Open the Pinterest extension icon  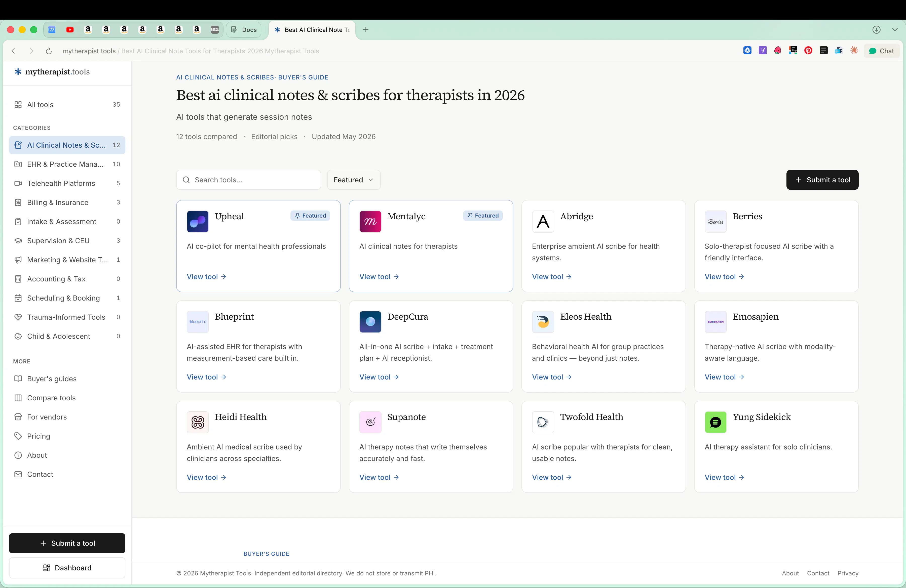(808, 51)
